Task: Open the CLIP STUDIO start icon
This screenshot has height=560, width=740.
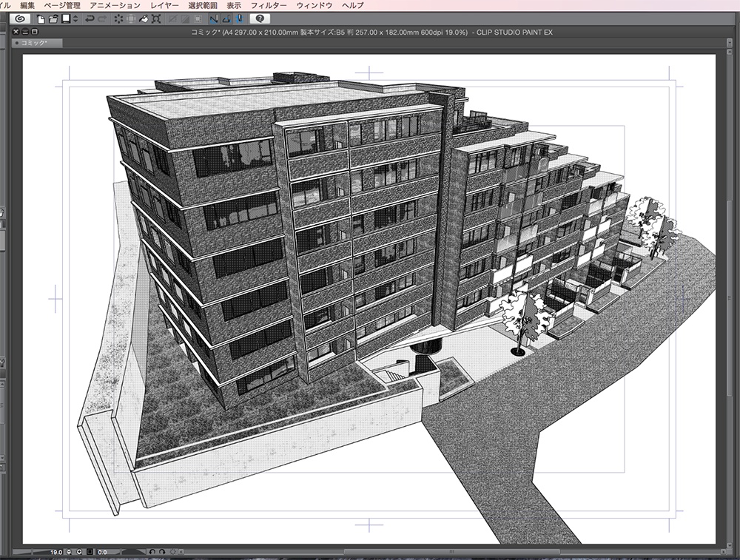Action: (x=21, y=20)
